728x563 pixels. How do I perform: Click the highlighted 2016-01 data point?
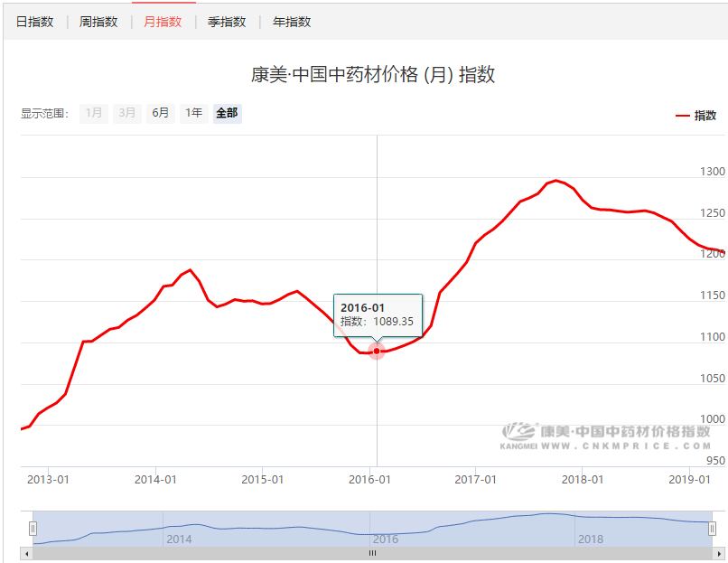(x=377, y=351)
